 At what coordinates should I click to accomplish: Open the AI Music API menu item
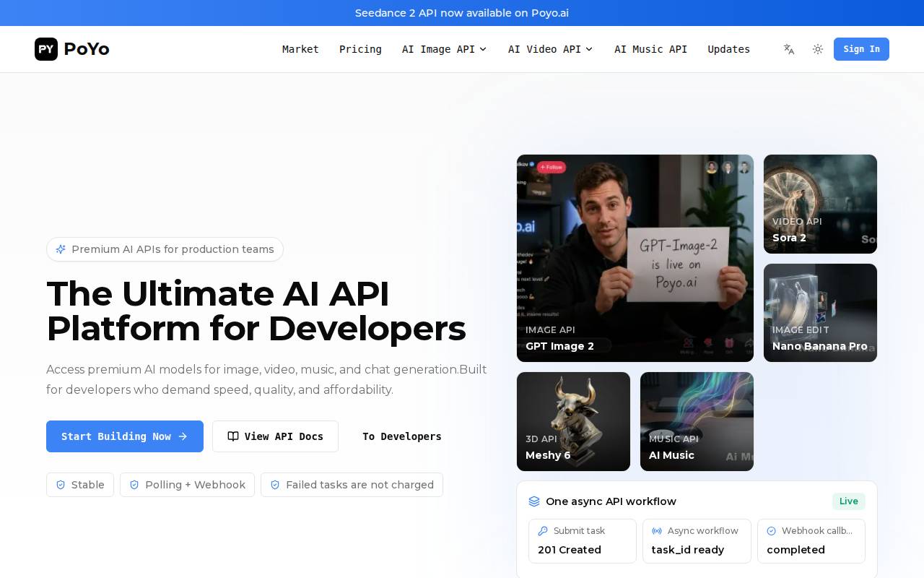point(650,49)
